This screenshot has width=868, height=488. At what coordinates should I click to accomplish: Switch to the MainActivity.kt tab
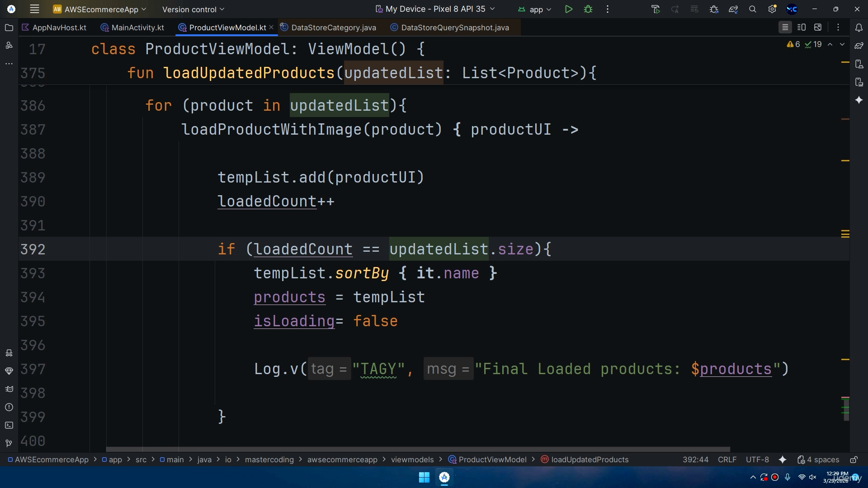[132, 28]
